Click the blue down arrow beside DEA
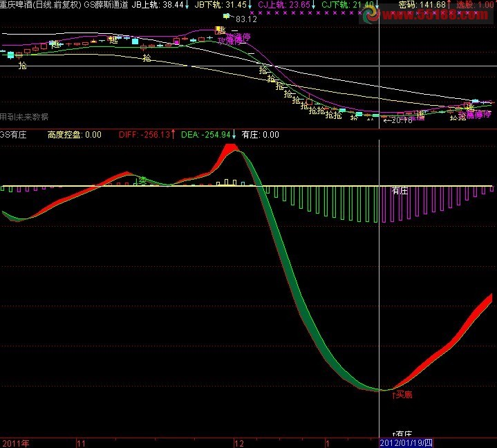Viewport: 497px width, 448px height. (x=234, y=134)
